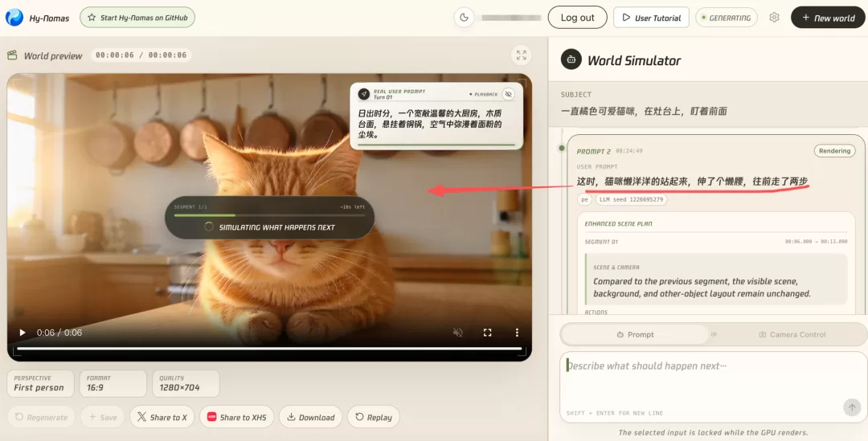Click the PLAYBACK indicator in overlay
Image resolution: width=868 pixels, height=441 pixels.
(484, 95)
